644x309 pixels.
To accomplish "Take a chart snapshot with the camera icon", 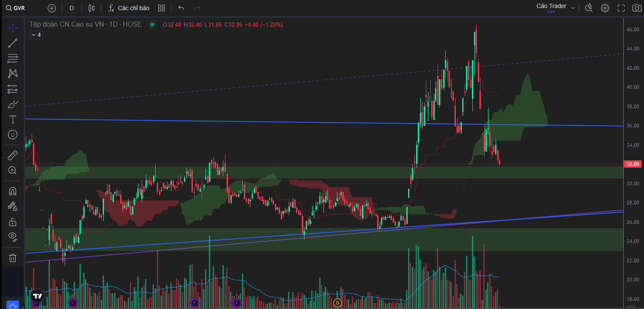I will point(637,8).
